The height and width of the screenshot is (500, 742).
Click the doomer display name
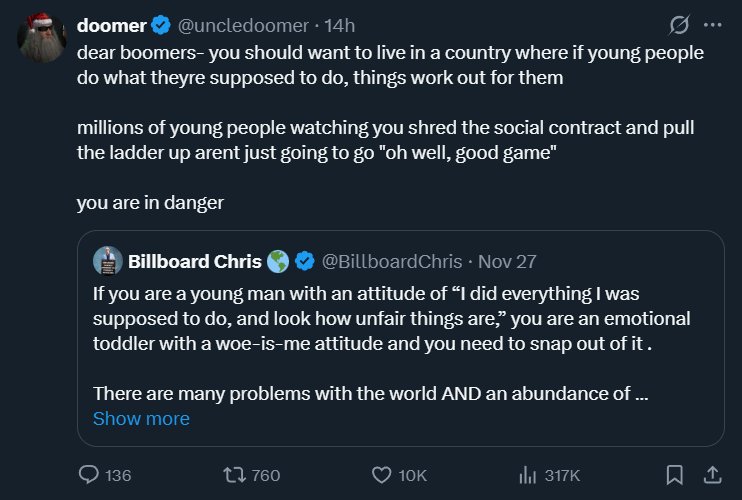(x=112, y=25)
